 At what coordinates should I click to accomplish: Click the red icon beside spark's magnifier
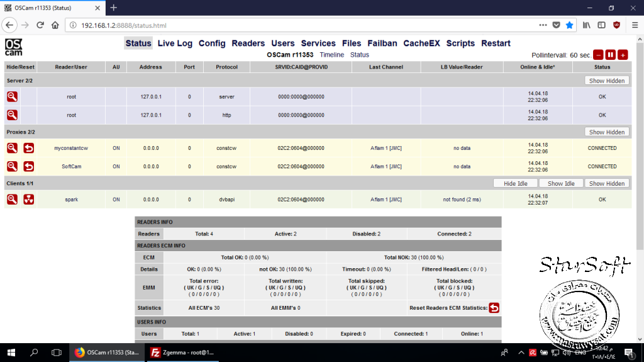29,199
